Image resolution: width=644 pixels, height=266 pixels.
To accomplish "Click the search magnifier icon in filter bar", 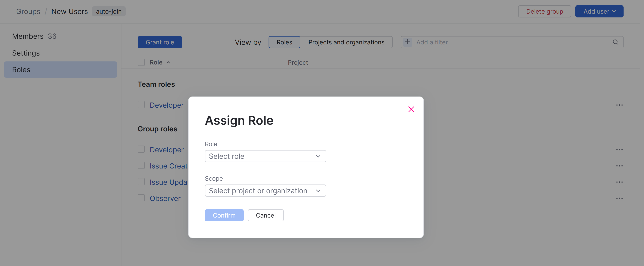I will coord(615,42).
